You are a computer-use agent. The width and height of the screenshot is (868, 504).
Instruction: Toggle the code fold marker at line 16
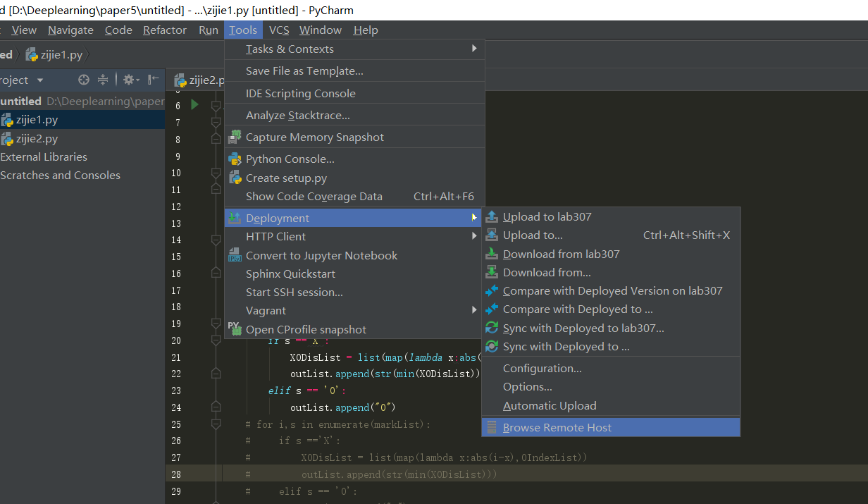click(x=216, y=273)
